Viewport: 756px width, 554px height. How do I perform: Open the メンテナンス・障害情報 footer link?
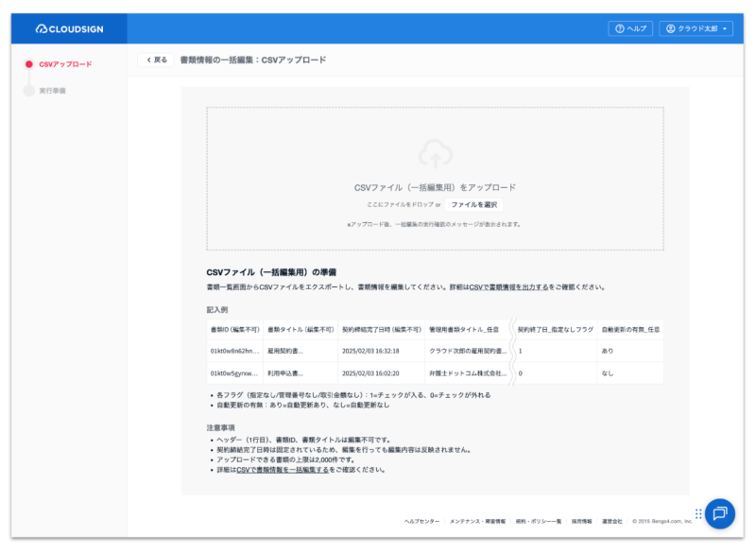point(478,521)
